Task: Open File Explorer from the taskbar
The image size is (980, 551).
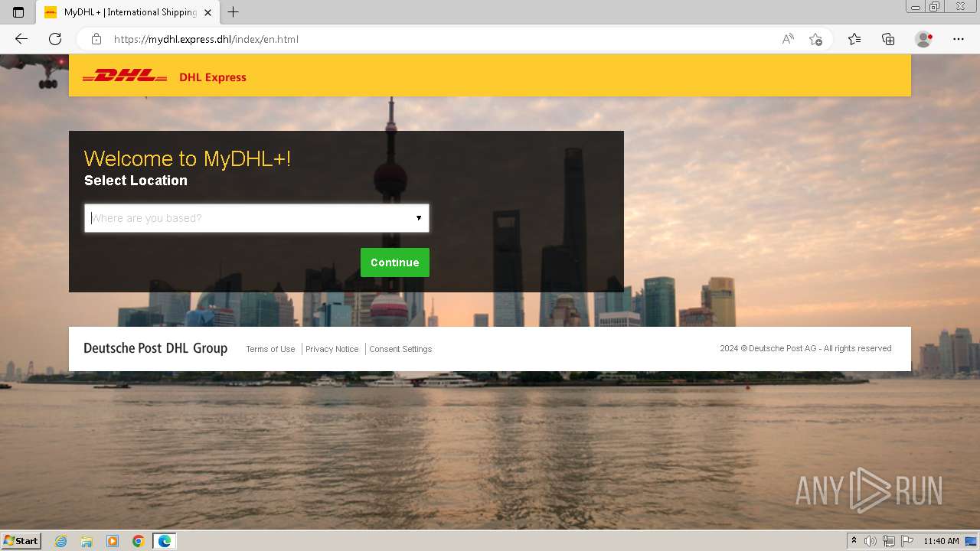Action: 87,541
